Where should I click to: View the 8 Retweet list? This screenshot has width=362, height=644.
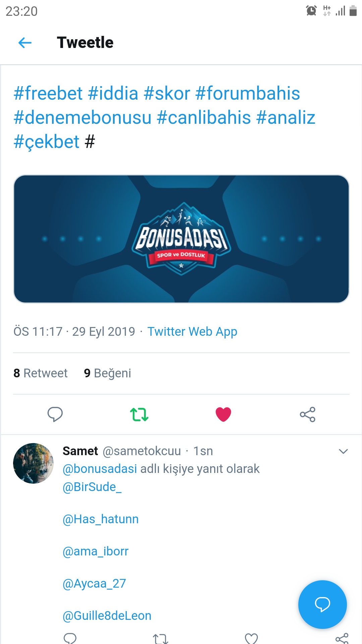coord(41,373)
